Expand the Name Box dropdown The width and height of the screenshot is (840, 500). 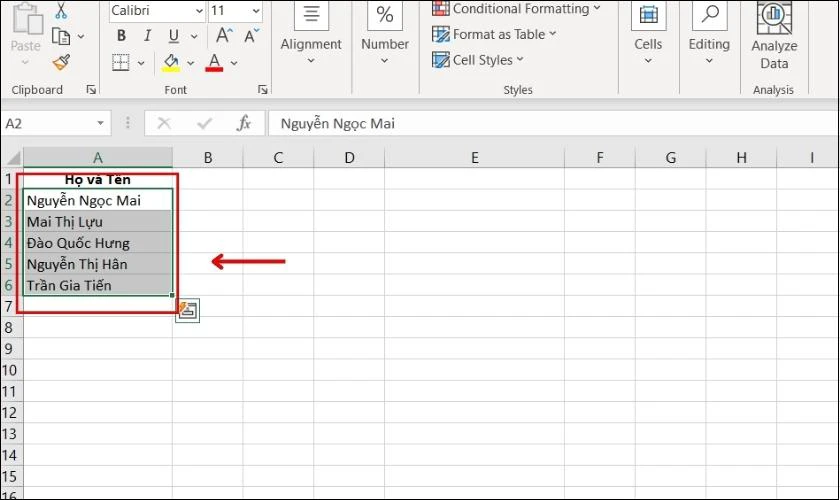100,124
